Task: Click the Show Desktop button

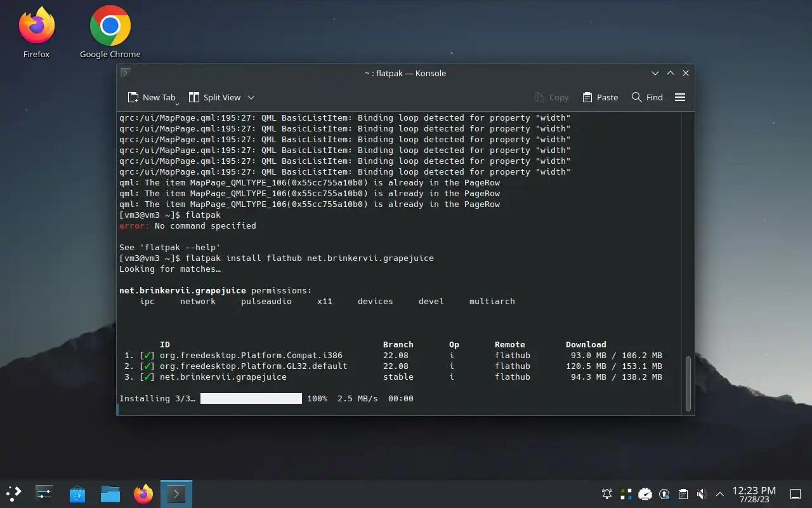Action: pyautogui.click(x=795, y=493)
